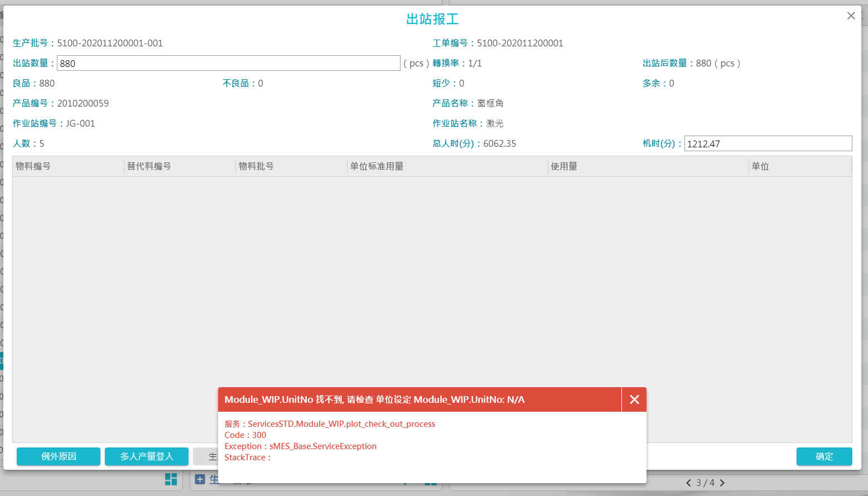Click product number 2010200059
This screenshot has width=868, height=496.
pos(83,103)
